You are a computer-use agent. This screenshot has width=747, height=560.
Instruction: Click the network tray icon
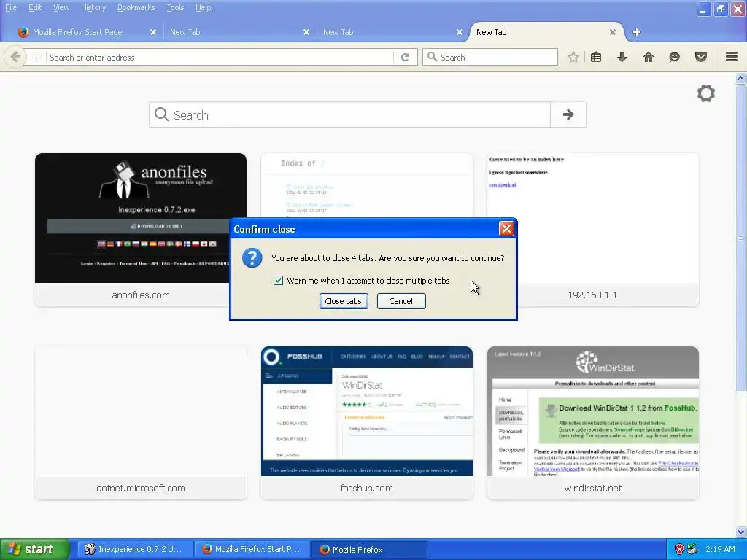(693, 549)
